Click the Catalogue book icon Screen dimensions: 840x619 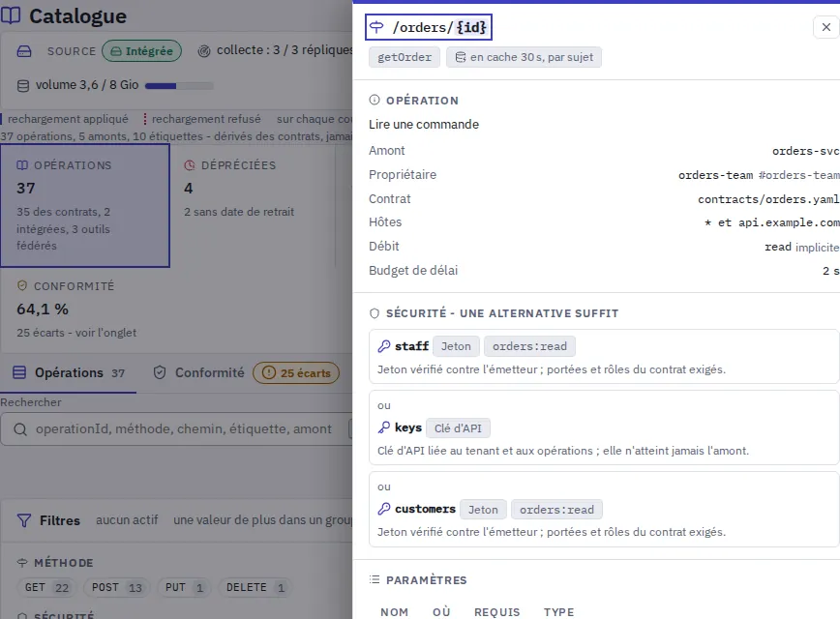(11, 15)
